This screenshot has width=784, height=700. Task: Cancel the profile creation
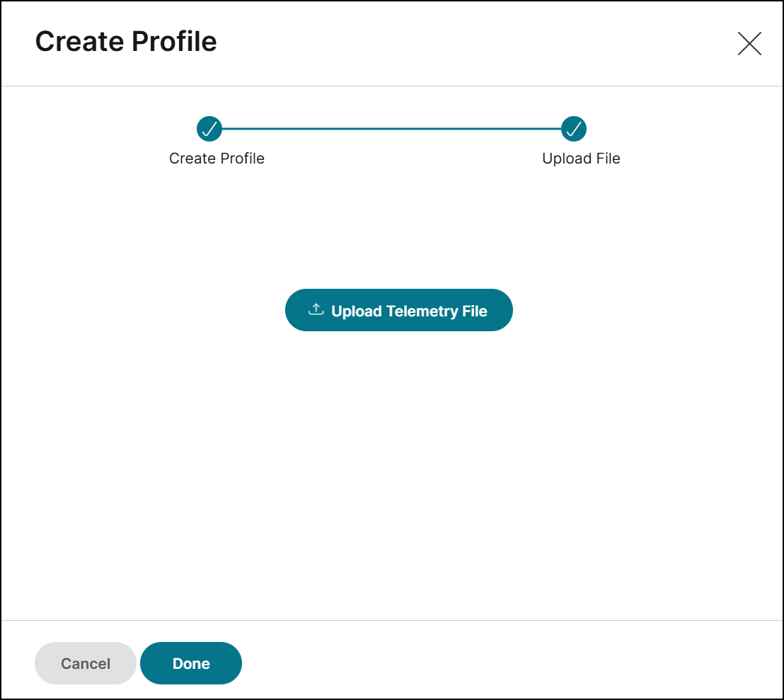(86, 663)
